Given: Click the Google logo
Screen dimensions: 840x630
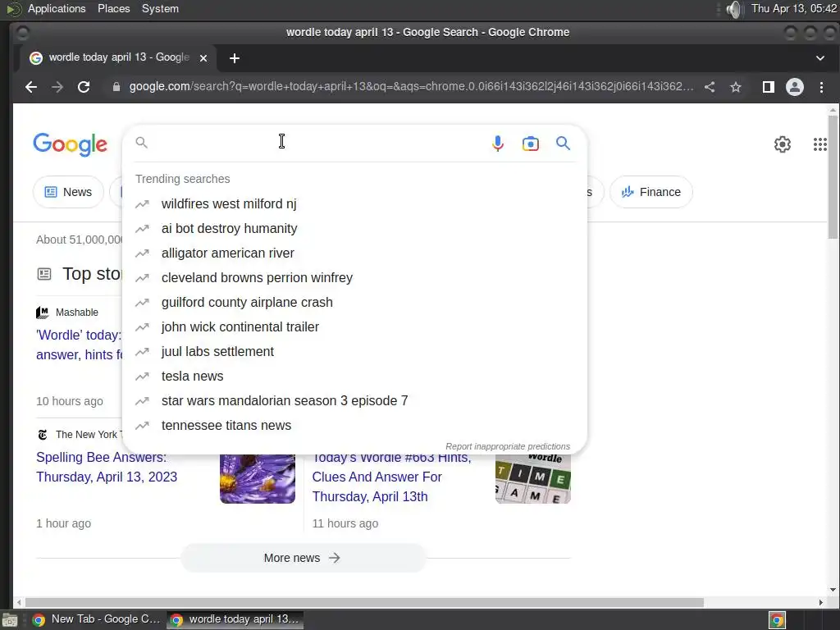Looking at the screenshot, I should tap(71, 144).
